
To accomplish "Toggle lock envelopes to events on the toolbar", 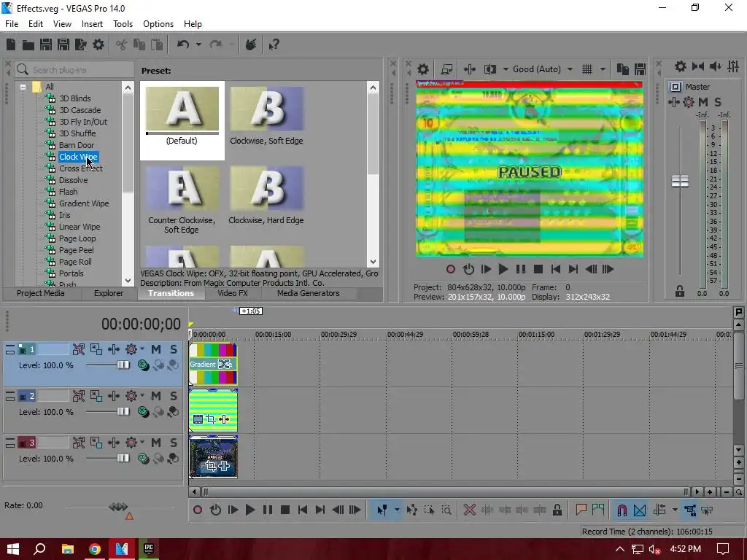I will (690, 510).
